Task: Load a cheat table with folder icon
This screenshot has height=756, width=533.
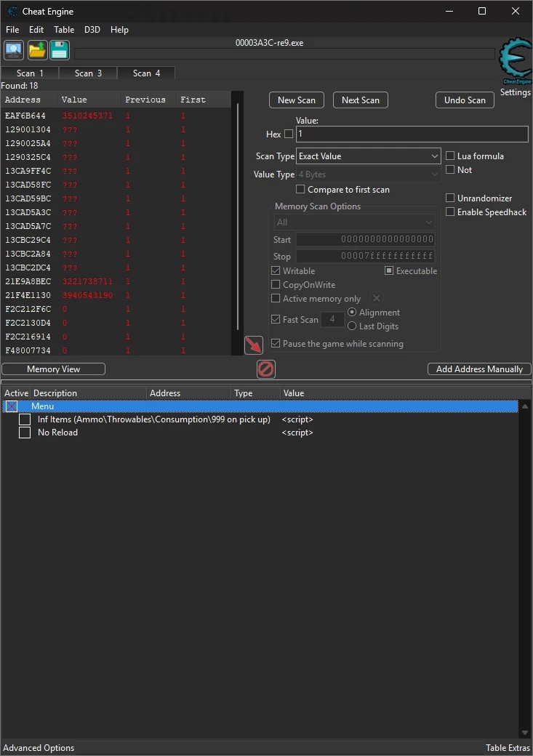Action: click(x=37, y=50)
